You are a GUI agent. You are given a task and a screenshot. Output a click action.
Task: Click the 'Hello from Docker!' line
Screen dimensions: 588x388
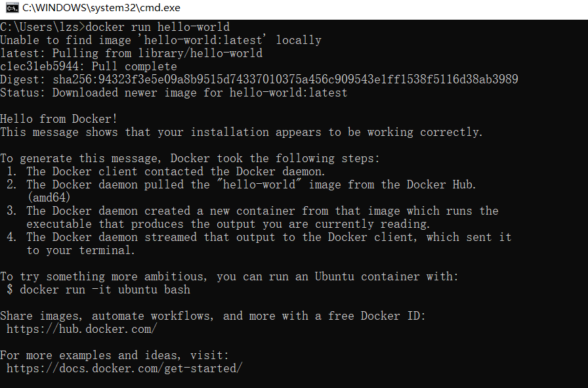[59, 119]
